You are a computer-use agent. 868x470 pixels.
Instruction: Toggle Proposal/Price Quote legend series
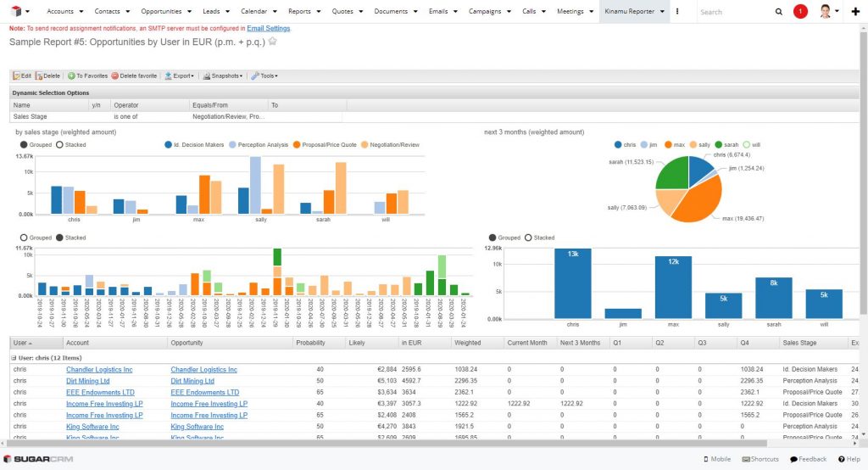[x=325, y=145]
